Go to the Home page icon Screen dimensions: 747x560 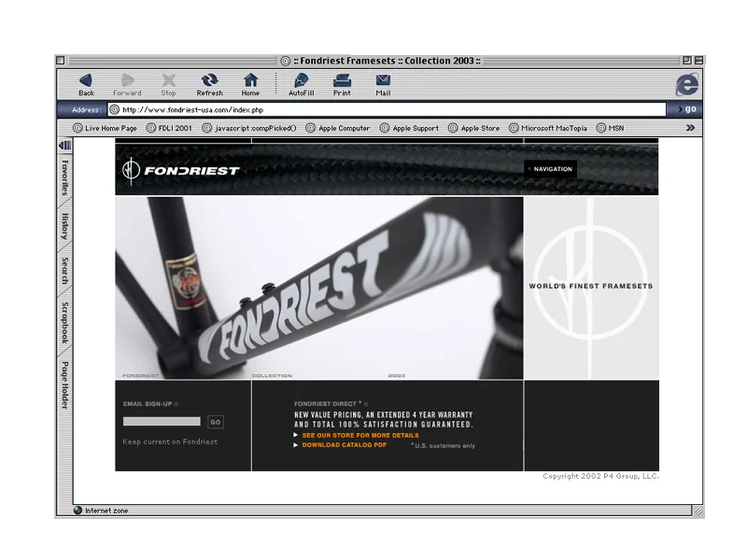pos(250,85)
